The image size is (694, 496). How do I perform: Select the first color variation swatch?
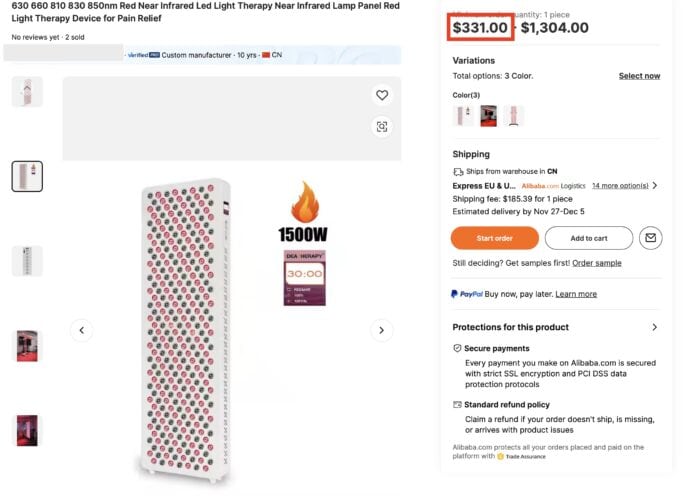[464, 116]
